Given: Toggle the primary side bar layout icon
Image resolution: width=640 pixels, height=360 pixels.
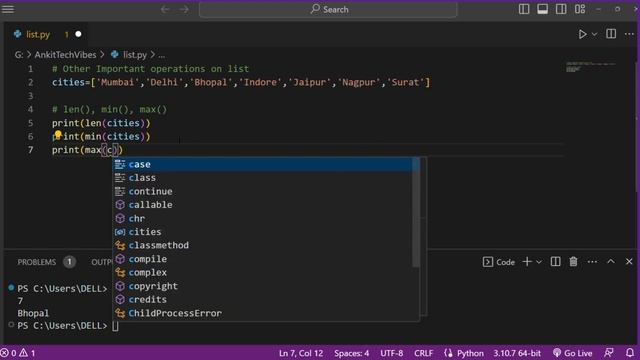Looking at the screenshot, I should 524,9.
